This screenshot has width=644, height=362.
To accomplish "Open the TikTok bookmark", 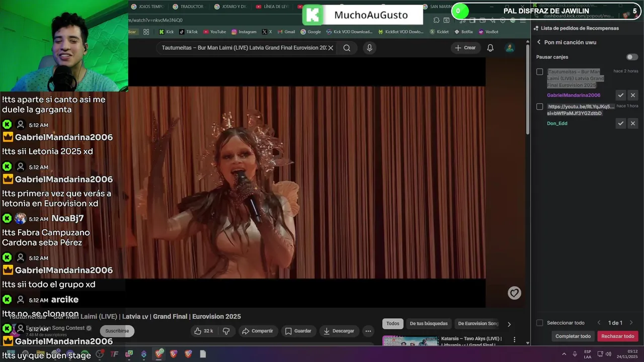I will pos(188,32).
